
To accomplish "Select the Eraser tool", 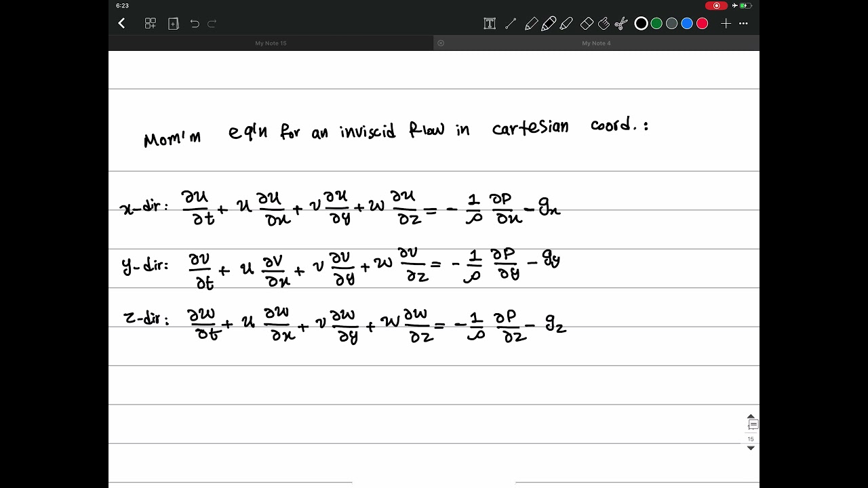I will tap(587, 24).
